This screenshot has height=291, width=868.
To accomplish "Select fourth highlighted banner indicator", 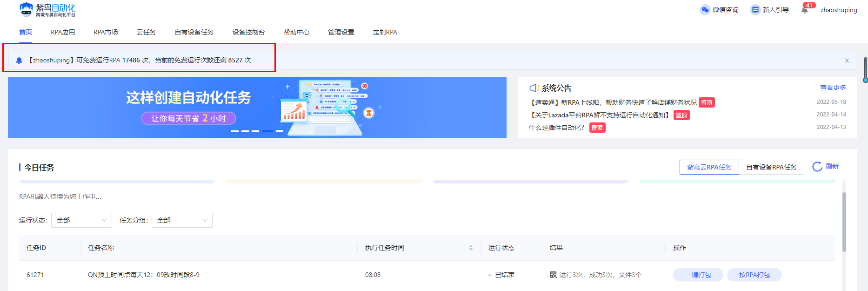I will click(x=267, y=131).
